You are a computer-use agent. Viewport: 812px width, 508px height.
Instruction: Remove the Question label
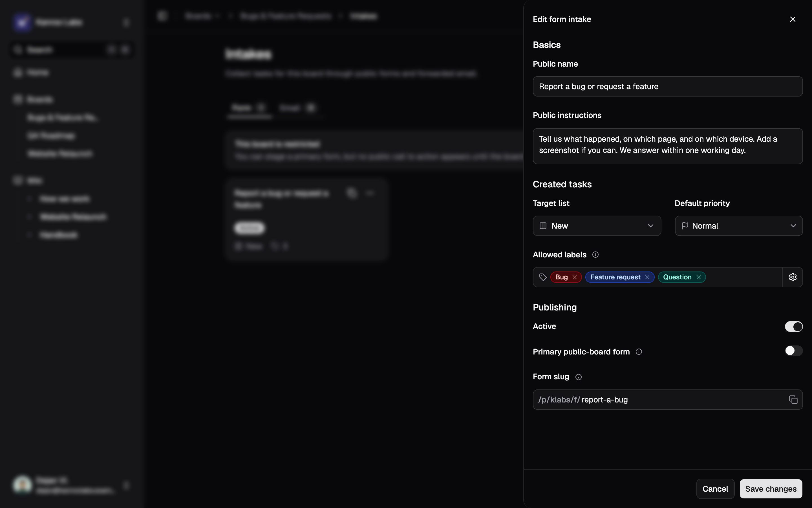coord(699,277)
